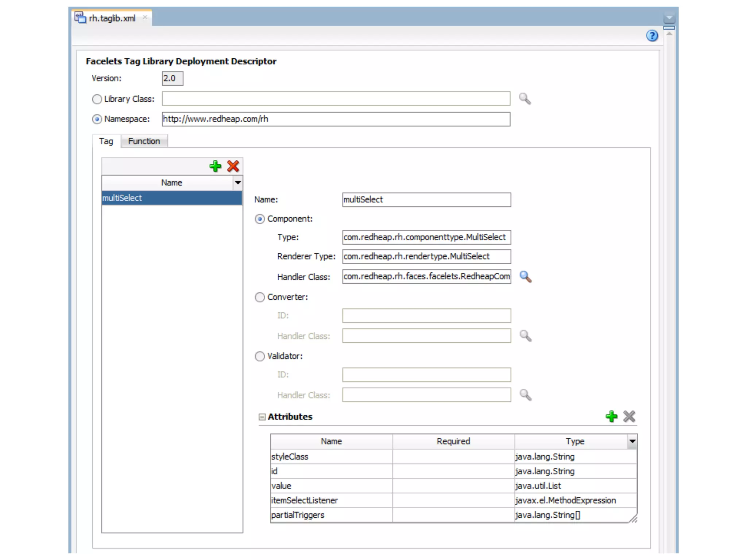Click rh.taglib.xml file icon in tab
Image resolution: width=747 pixels, height=560 pixels.
click(x=80, y=17)
